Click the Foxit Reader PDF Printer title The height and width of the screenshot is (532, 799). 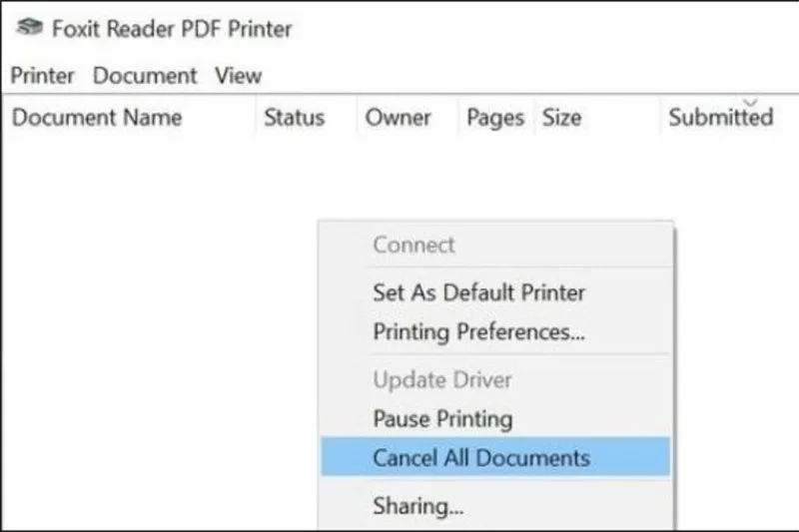(172, 29)
